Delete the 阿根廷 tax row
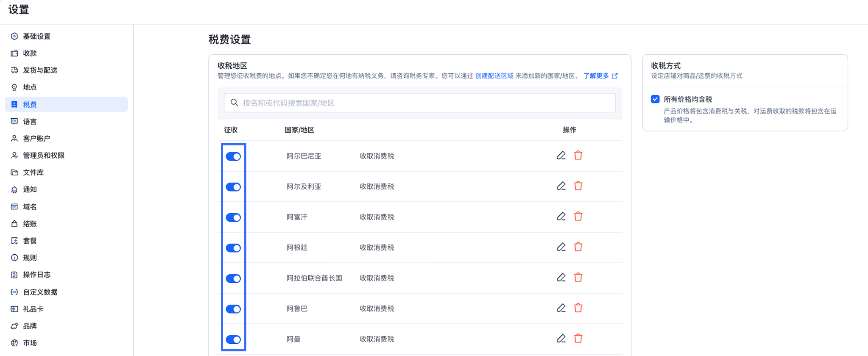868x356 pixels. coord(578,247)
